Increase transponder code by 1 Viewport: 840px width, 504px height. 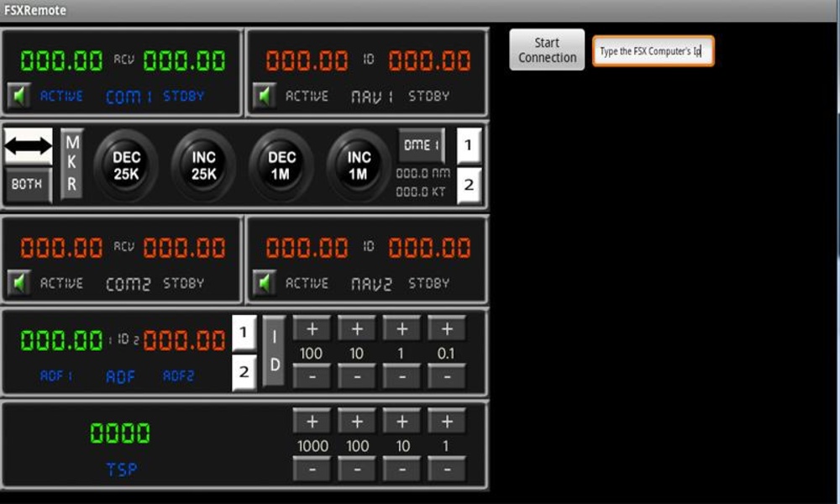447,422
